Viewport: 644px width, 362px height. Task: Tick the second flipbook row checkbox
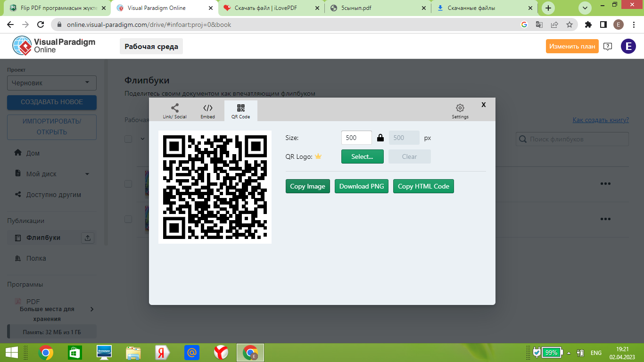point(128,219)
